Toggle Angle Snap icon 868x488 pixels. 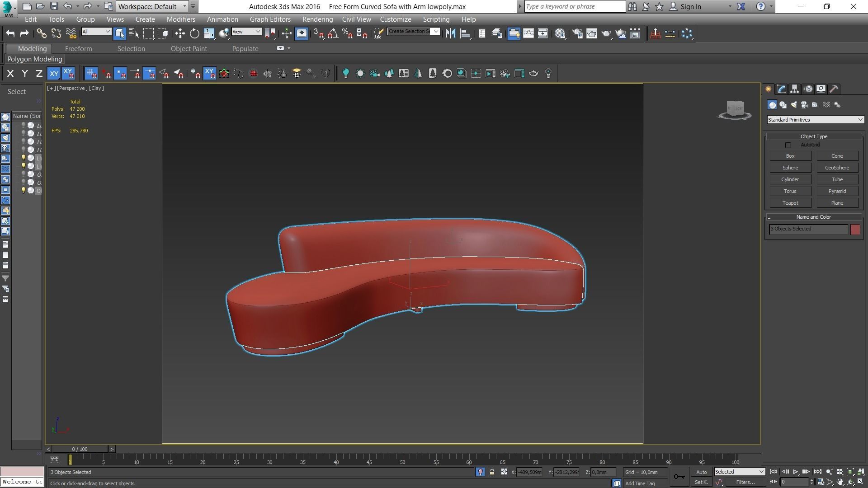click(333, 33)
